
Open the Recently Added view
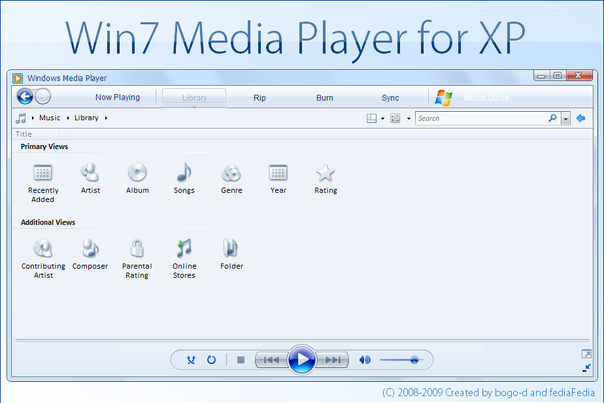[43, 183]
